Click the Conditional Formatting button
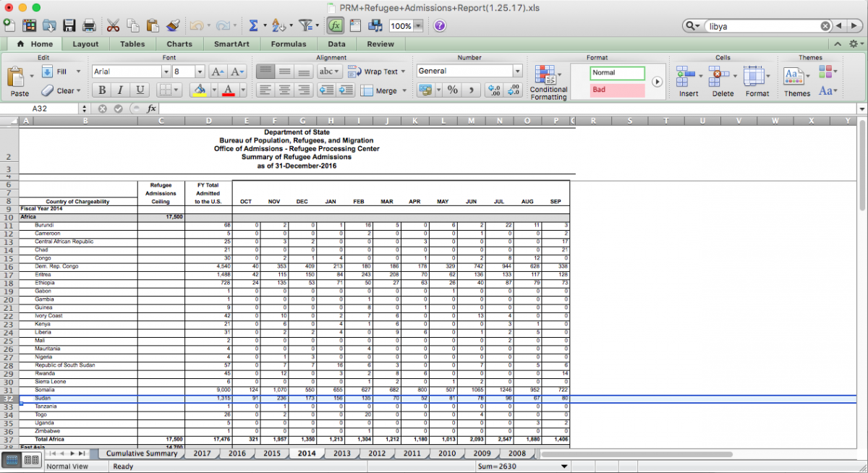 click(x=548, y=82)
